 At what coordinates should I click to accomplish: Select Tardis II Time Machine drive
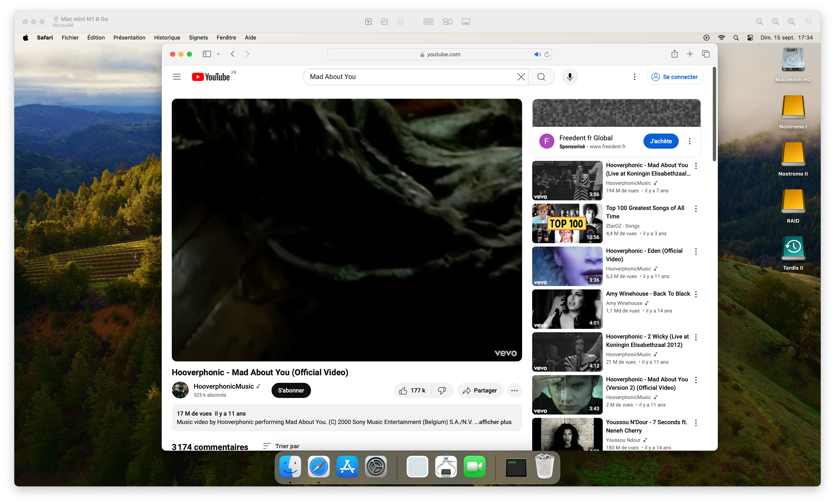coord(793,253)
